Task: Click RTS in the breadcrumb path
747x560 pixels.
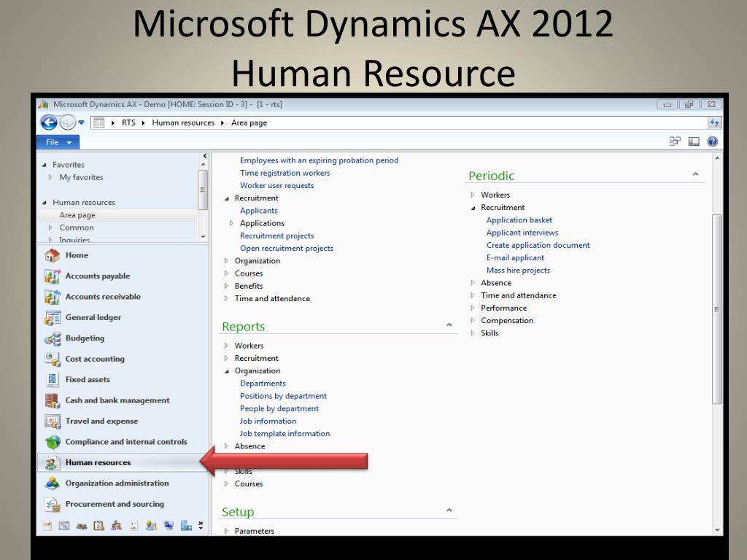Action: [128, 122]
